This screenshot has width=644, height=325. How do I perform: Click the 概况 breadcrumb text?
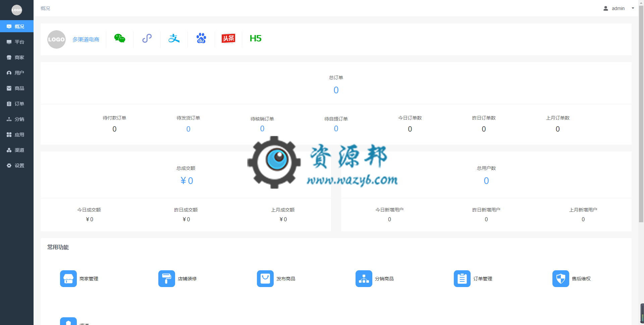45,8
